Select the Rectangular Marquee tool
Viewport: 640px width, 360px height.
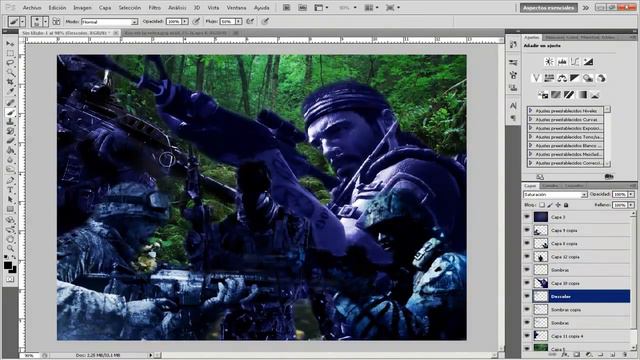(10, 53)
